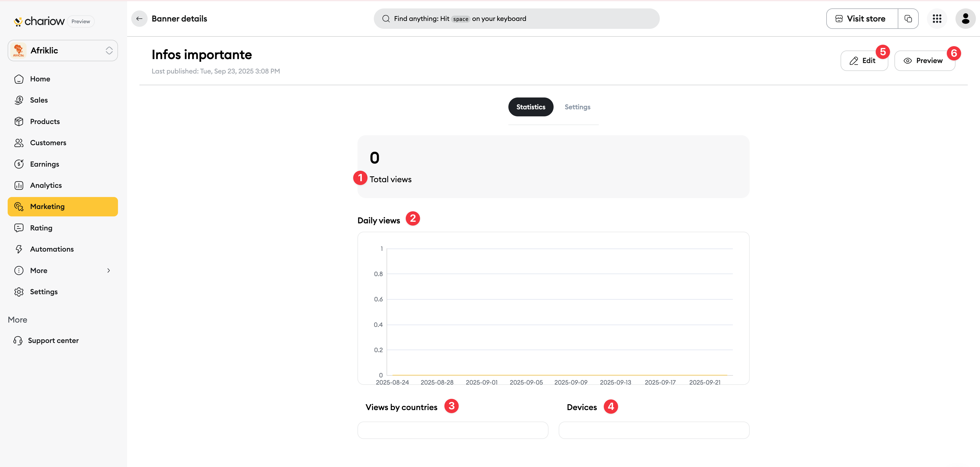Screen dimensions: 980x467
Task: Click the back arrow beside Banner details
Action: pyautogui.click(x=139, y=19)
